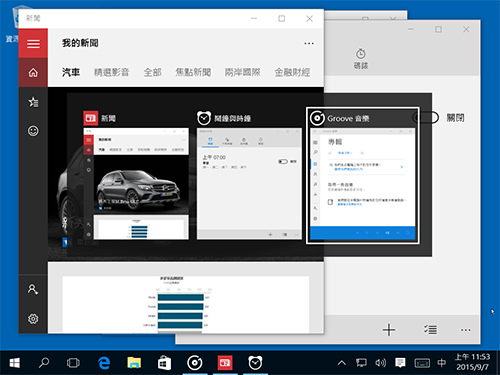Open the Windows Store from the taskbar
This screenshot has width=500, height=375.
[164, 363]
